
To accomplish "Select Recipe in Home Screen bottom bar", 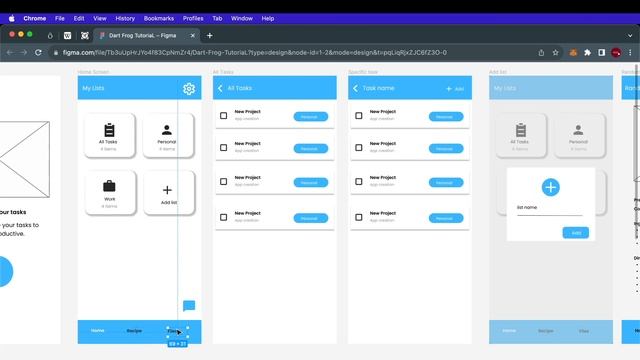I will click(x=134, y=331).
